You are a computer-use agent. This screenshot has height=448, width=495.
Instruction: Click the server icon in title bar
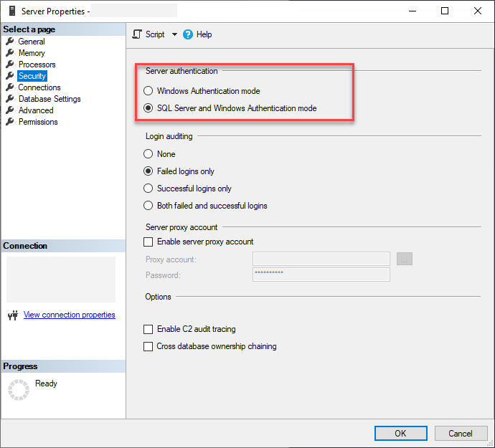pyautogui.click(x=12, y=11)
